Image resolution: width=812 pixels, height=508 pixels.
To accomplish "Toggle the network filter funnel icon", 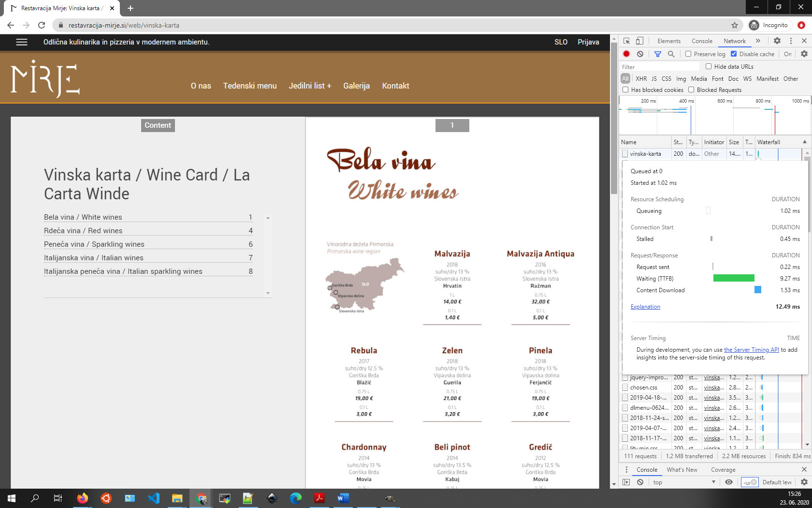I will [657, 54].
